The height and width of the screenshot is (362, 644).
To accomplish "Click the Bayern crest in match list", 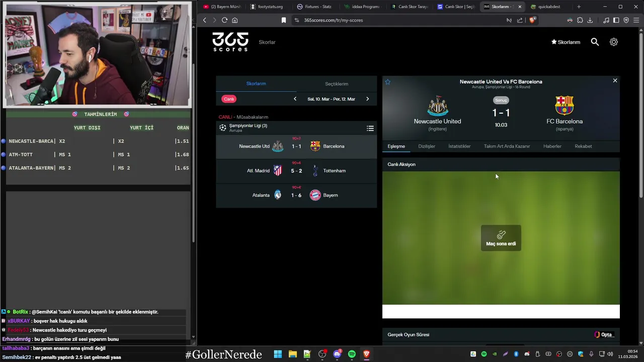I will tap(315, 195).
